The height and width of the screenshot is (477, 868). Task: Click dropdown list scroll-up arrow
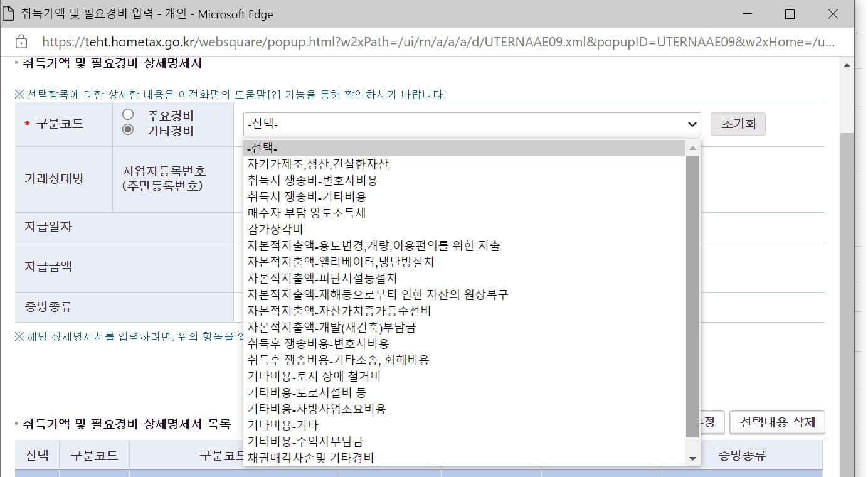(692, 148)
